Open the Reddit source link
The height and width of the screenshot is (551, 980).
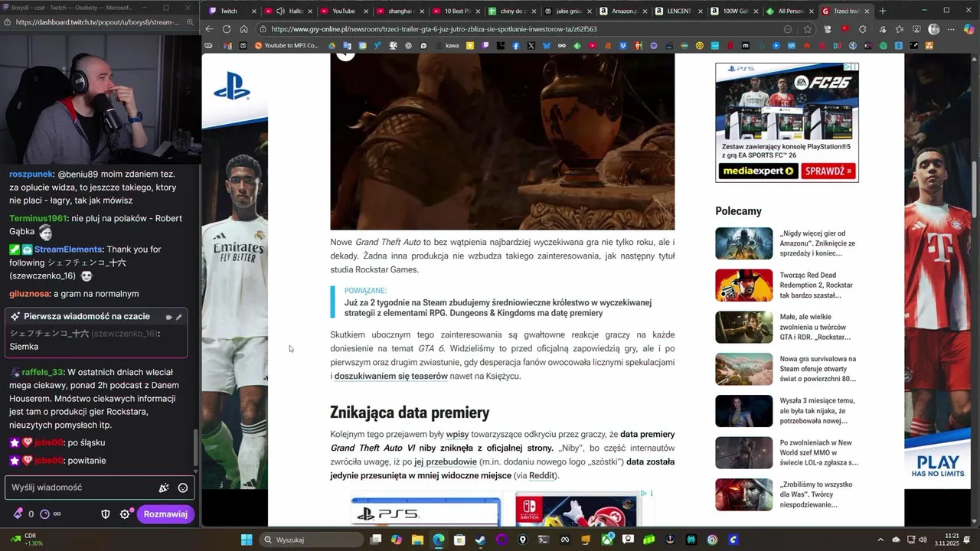(x=542, y=475)
